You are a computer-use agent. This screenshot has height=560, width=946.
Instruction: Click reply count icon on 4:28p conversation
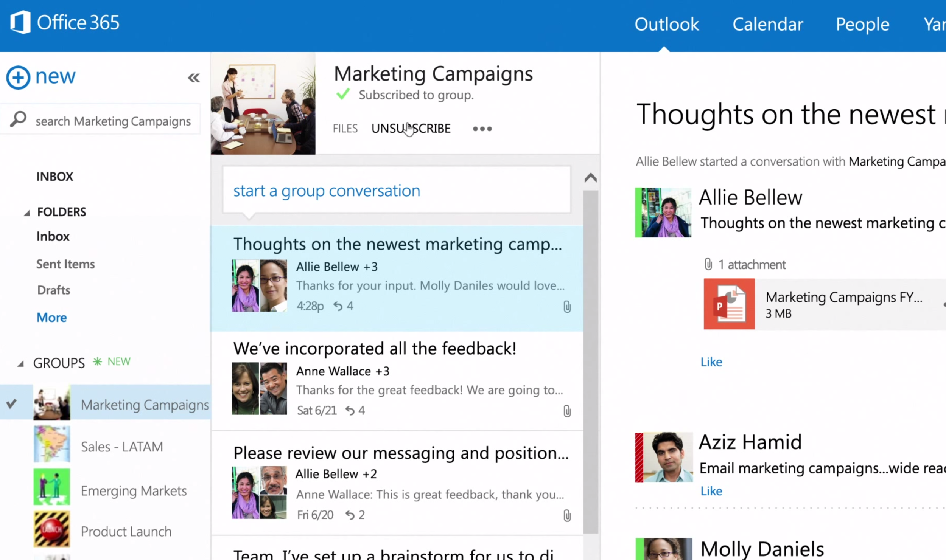pyautogui.click(x=338, y=306)
